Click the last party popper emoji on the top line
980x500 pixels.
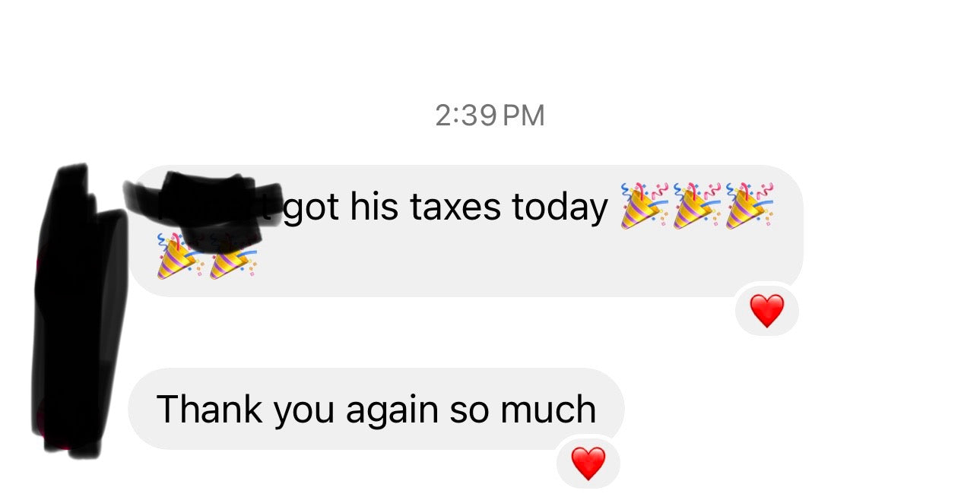pos(750,206)
